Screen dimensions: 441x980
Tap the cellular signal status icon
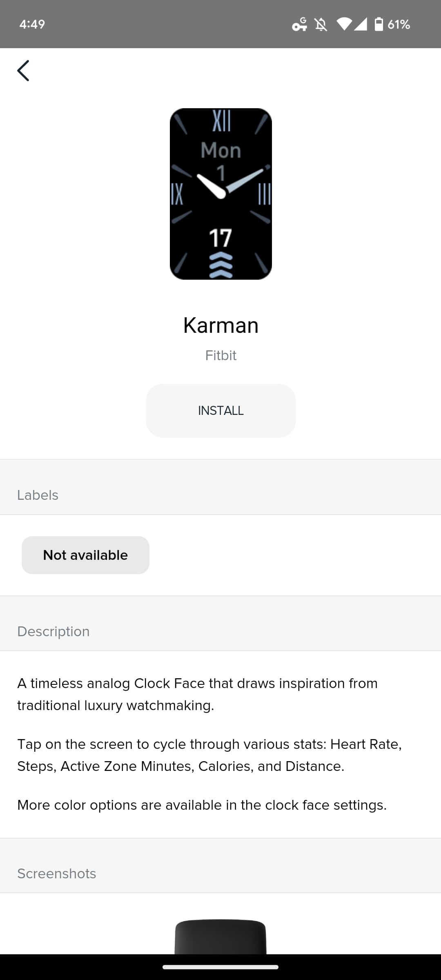[360, 24]
